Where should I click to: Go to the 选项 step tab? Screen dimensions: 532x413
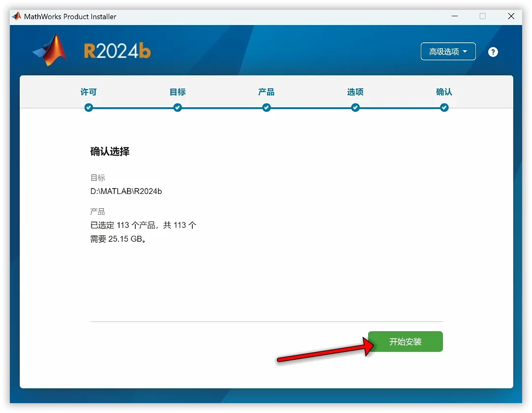(355, 92)
